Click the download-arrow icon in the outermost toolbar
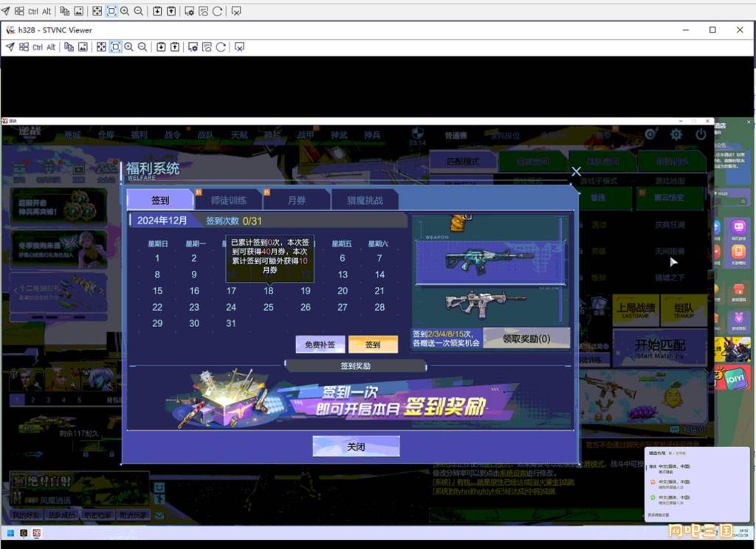This screenshot has height=549, width=756. click(x=157, y=11)
